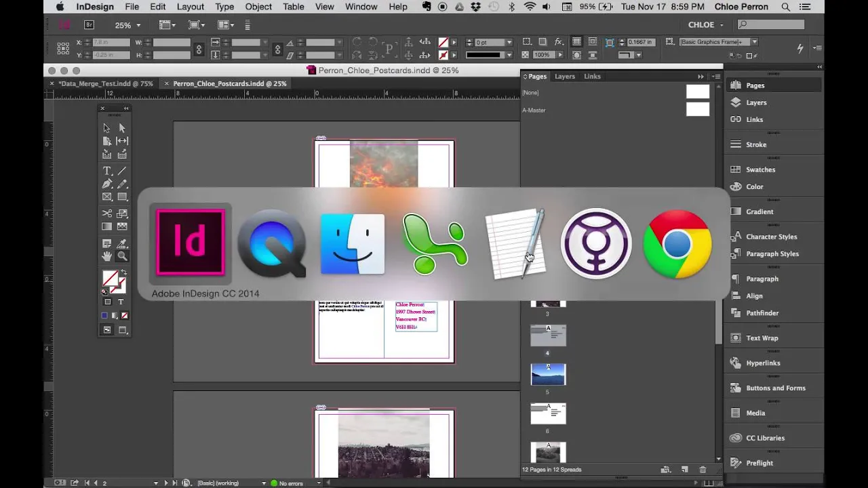Click the Fill color swatch in Tools panel
The height and width of the screenshot is (488, 868).
(x=109, y=278)
